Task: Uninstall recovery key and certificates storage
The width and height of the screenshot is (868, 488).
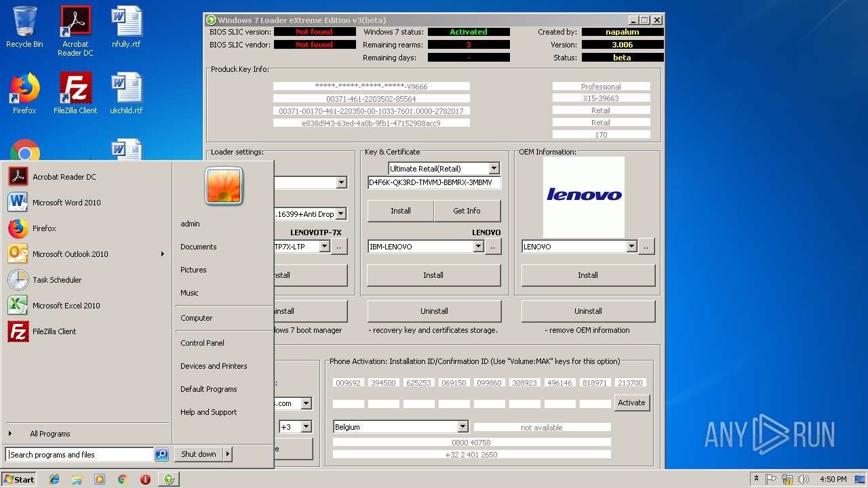Action: (434, 311)
